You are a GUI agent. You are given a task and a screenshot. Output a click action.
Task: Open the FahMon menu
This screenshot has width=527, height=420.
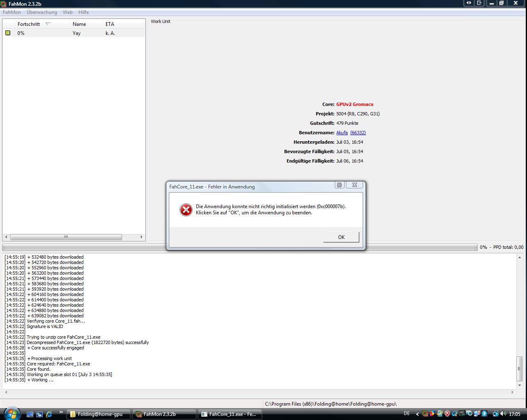click(12, 12)
